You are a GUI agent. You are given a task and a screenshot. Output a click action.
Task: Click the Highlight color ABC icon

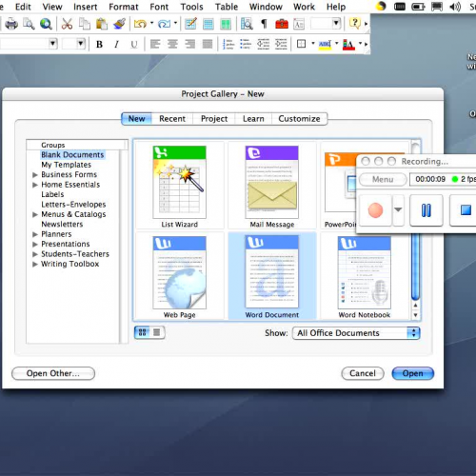[x=325, y=45]
